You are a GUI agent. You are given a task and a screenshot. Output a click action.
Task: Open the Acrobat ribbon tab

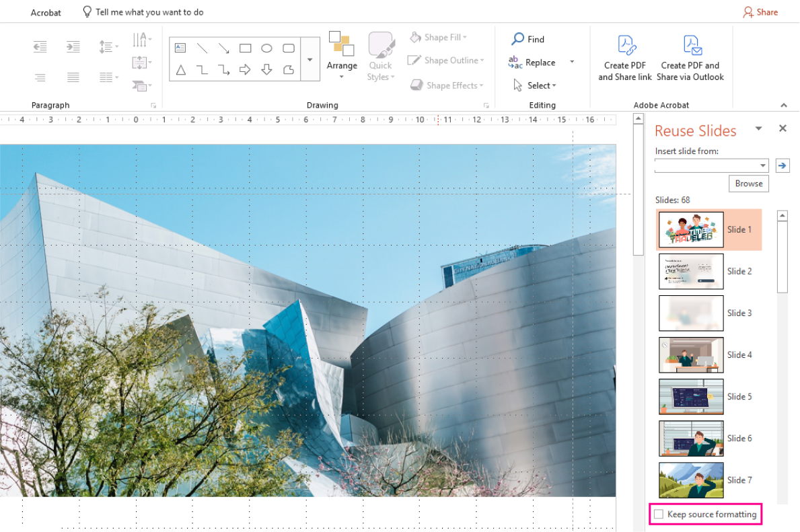coord(45,12)
